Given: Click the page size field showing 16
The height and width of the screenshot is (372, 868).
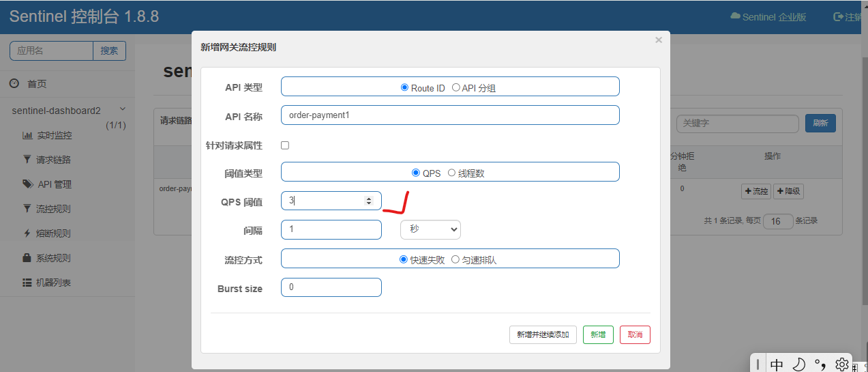Looking at the screenshot, I should [x=778, y=221].
